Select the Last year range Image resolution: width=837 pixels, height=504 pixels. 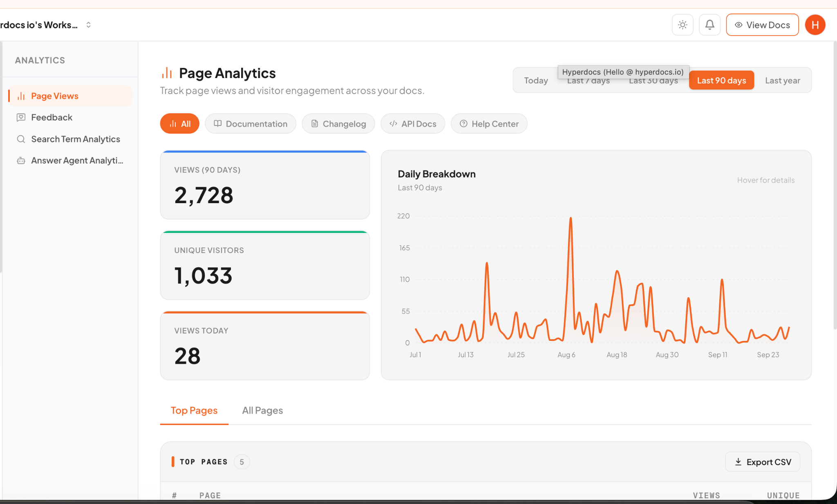[x=783, y=81]
